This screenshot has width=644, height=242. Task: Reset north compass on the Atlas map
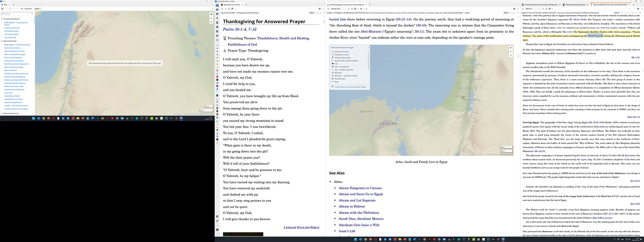[211, 22]
